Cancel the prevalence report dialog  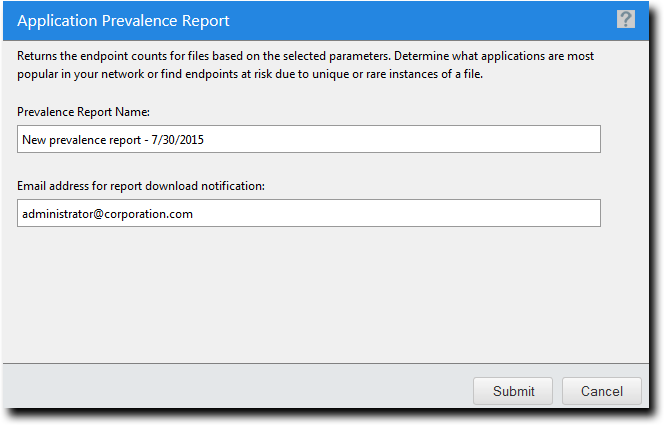pos(601,391)
